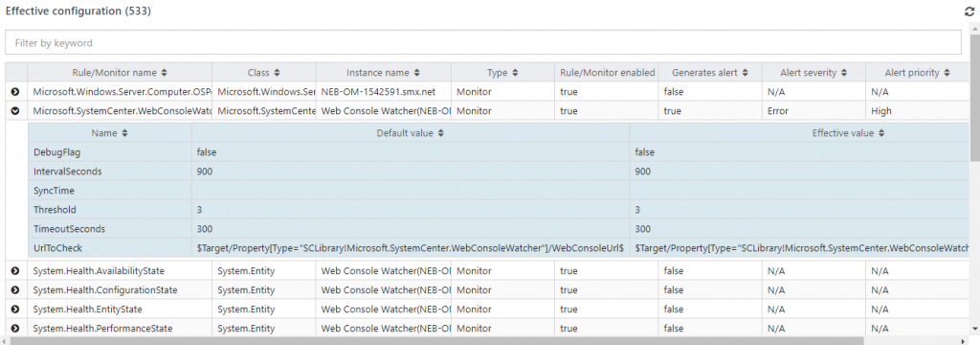
Task: Sort by Instance name column
Action: 383,73
